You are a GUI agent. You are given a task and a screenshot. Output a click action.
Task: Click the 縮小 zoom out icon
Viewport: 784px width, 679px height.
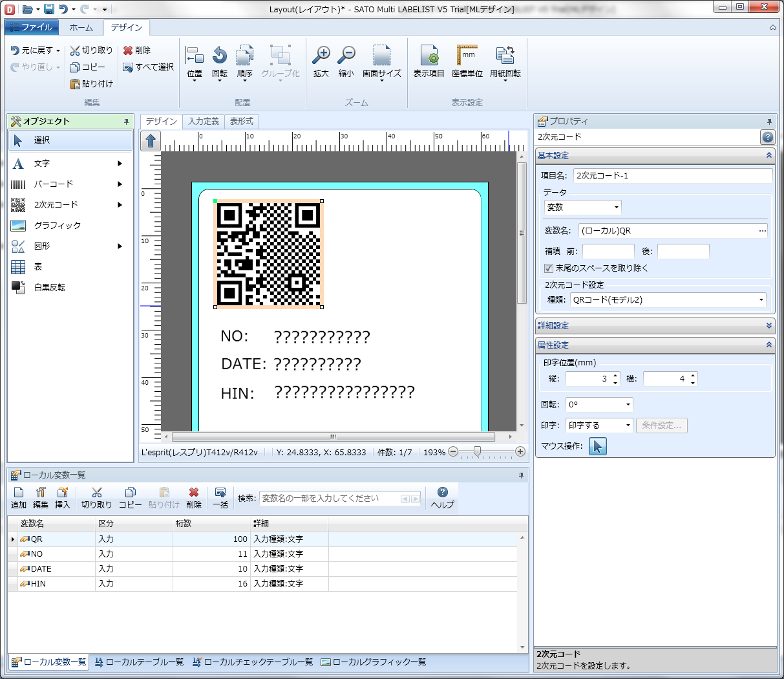346,61
